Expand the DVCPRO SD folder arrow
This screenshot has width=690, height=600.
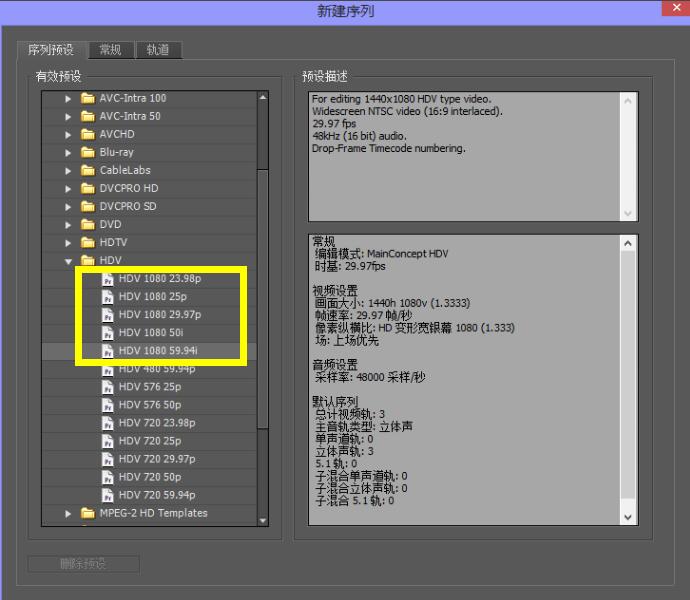click(68, 207)
